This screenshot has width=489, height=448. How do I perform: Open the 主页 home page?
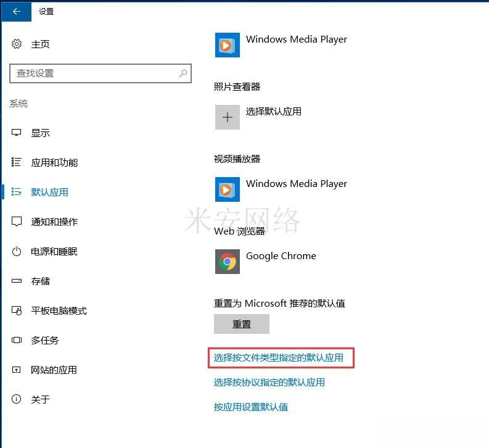40,44
